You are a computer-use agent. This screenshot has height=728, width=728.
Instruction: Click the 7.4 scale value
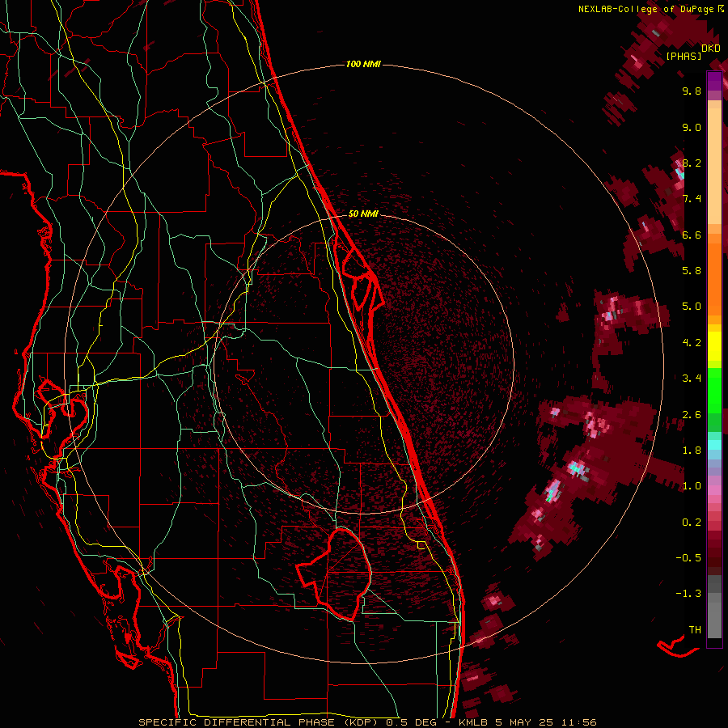[692, 199]
